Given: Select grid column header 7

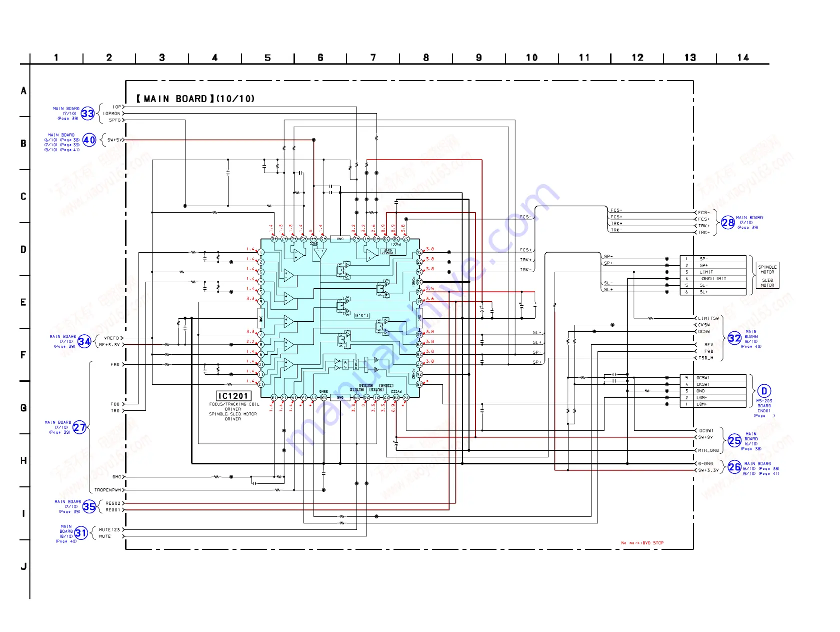Looking at the screenshot, I should pyautogui.click(x=373, y=58).
